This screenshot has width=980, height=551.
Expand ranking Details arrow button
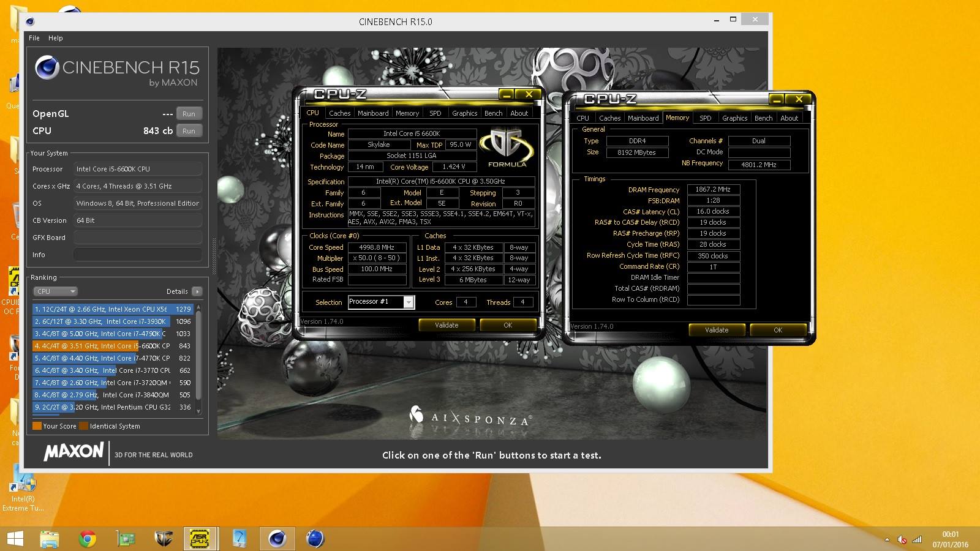click(197, 291)
